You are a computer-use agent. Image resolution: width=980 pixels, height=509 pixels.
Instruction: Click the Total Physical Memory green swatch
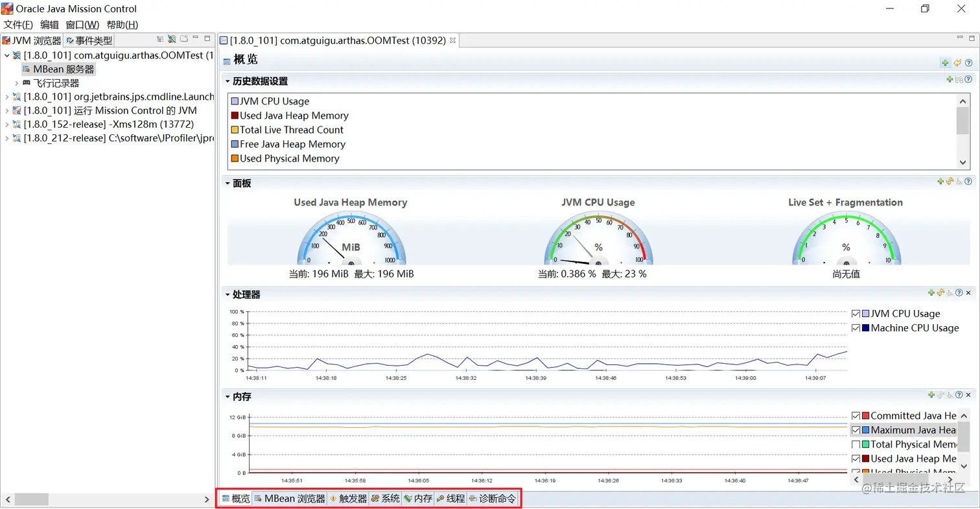point(865,444)
